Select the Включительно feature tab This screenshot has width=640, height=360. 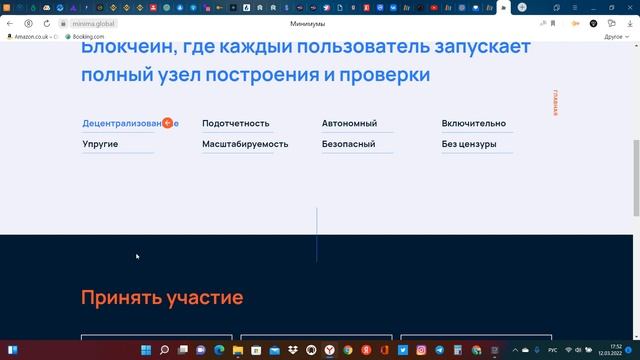473,123
